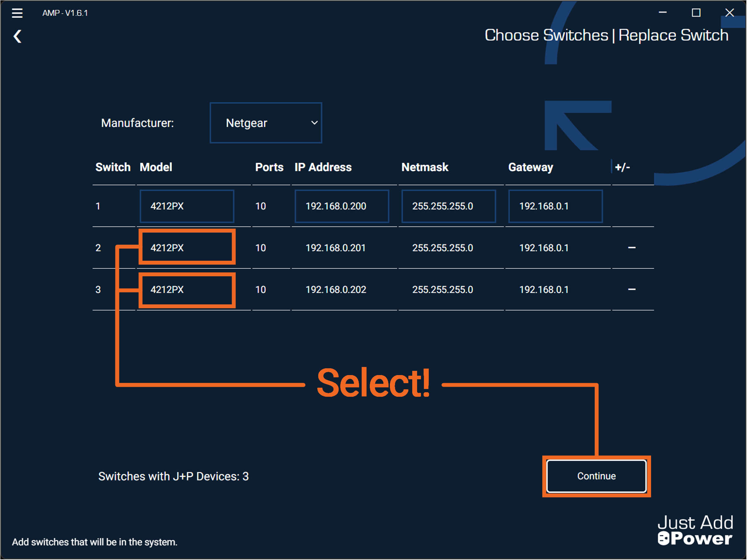This screenshot has height=560, width=747.
Task: Remove switch 2 with the minus icon
Action: coord(632,248)
